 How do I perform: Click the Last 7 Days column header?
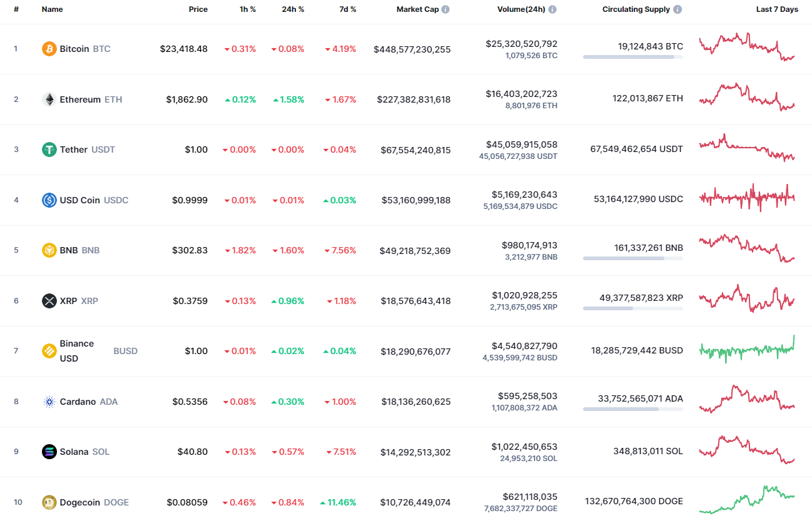pos(777,9)
